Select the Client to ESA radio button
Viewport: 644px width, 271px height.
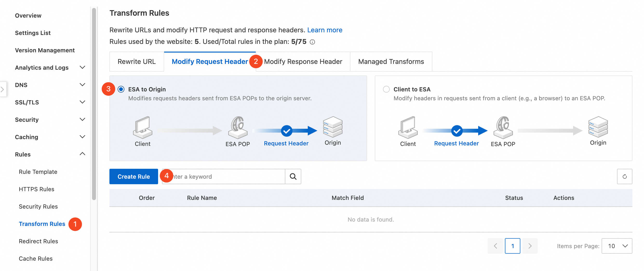(x=386, y=89)
